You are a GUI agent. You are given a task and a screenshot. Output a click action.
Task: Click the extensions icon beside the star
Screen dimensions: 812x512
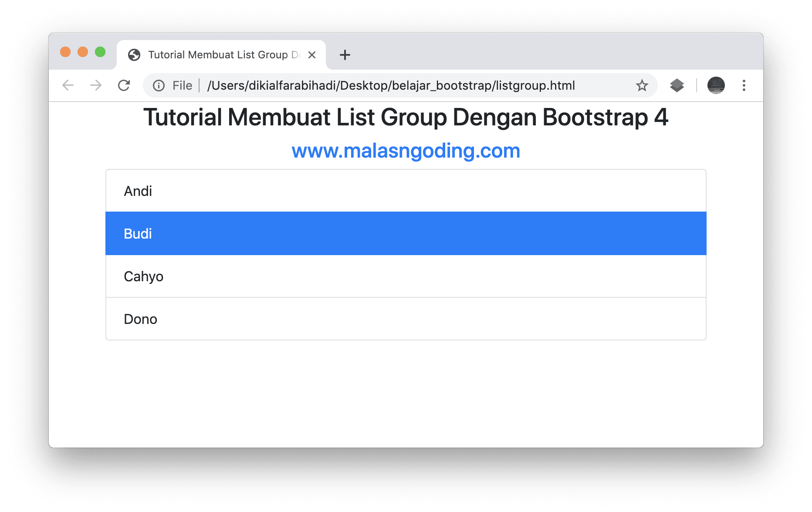click(677, 85)
